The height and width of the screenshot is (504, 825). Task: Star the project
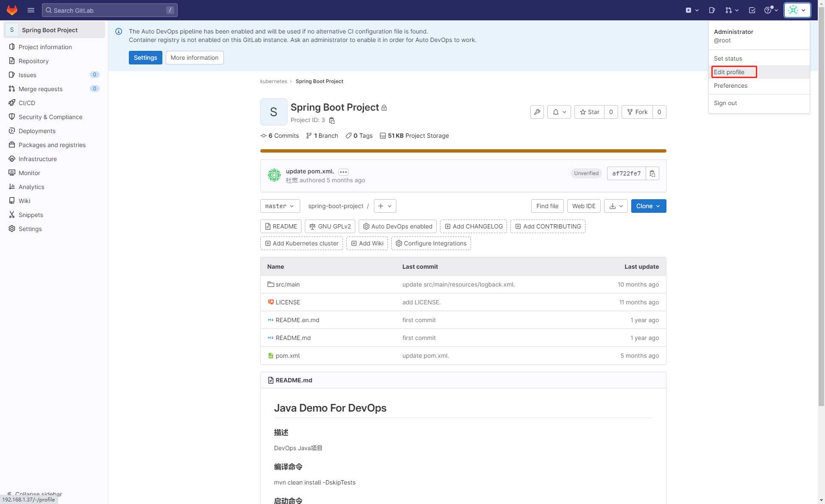[589, 112]
